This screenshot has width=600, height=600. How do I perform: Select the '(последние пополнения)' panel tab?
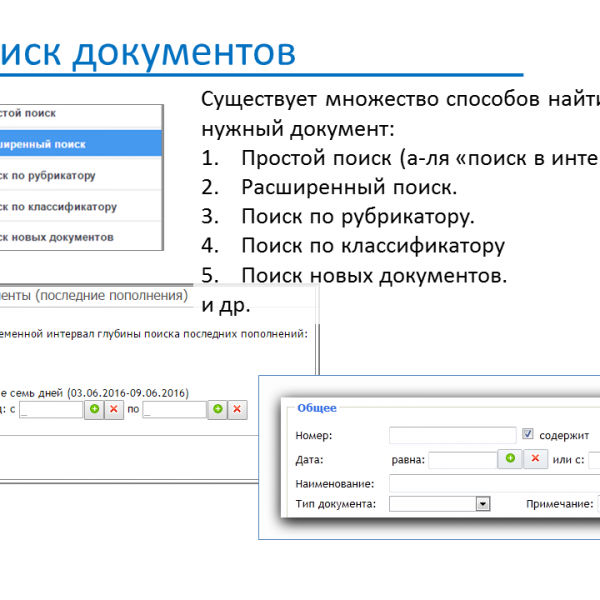[95, 295]
